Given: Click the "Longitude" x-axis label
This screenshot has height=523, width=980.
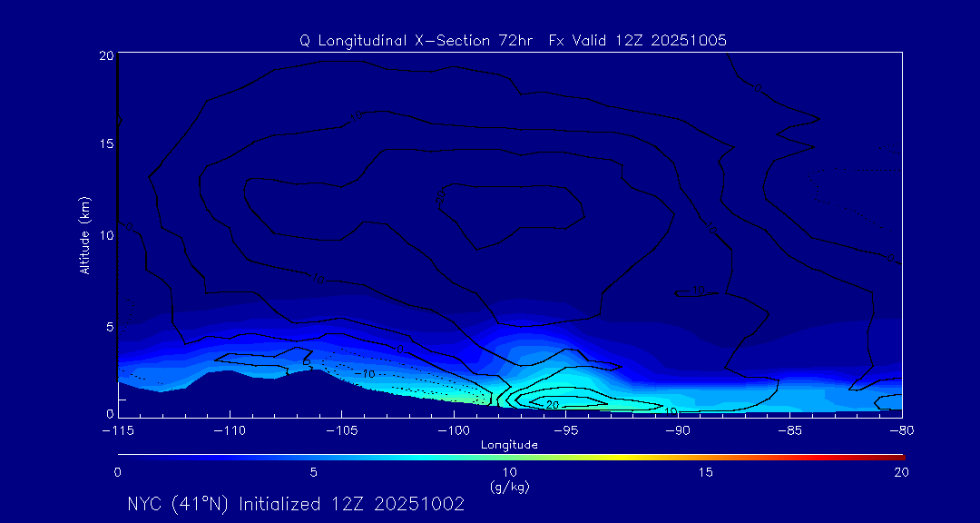Looking at the screenshot, I should tap(509, 444).
